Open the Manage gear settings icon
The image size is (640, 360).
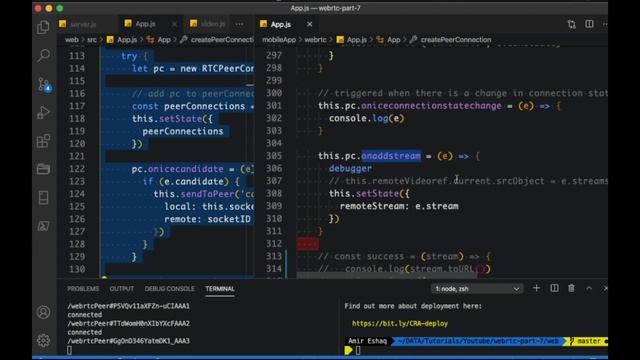point(43,340)
